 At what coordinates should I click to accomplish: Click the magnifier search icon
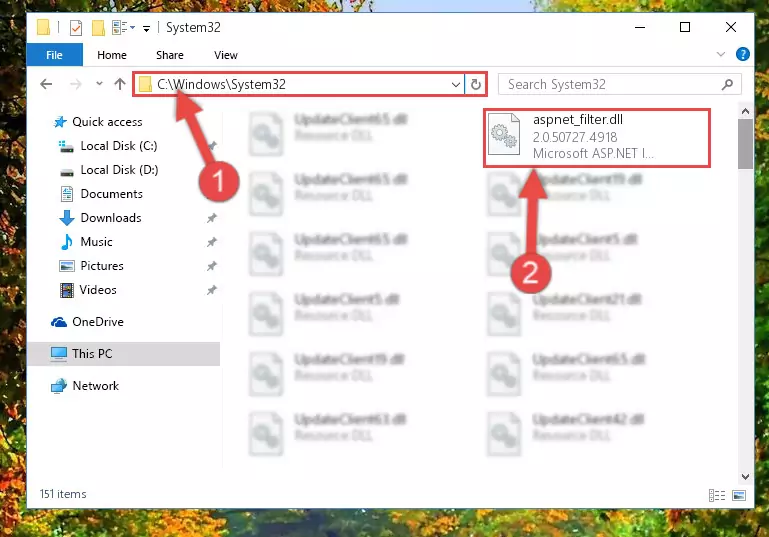[727, 84]
